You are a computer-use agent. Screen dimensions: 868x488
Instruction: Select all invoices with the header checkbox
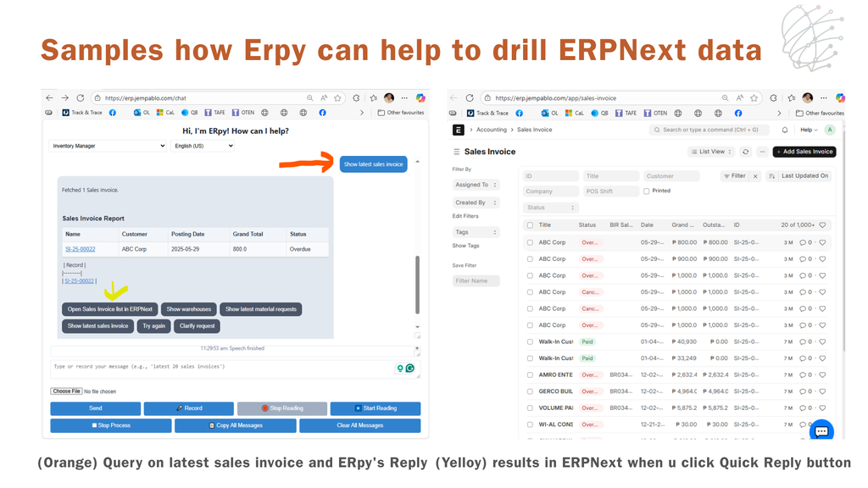point(531,225)
